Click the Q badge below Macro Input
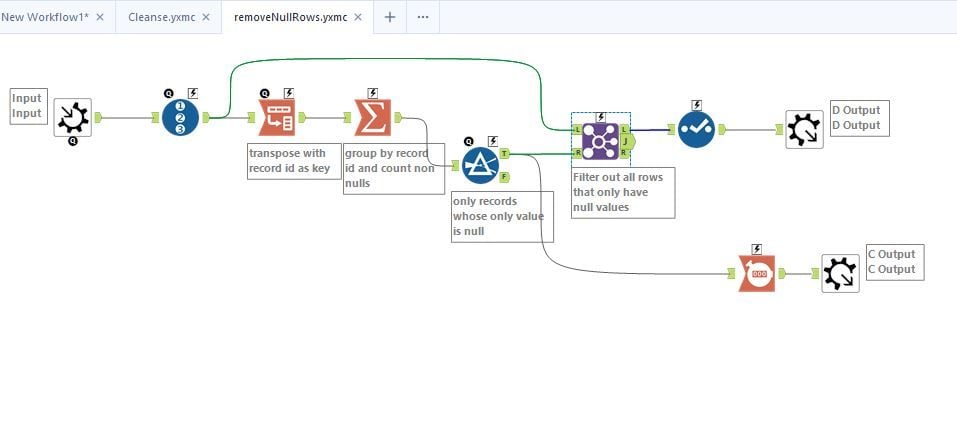Screen dimensions: 957x423 [73, 142]
